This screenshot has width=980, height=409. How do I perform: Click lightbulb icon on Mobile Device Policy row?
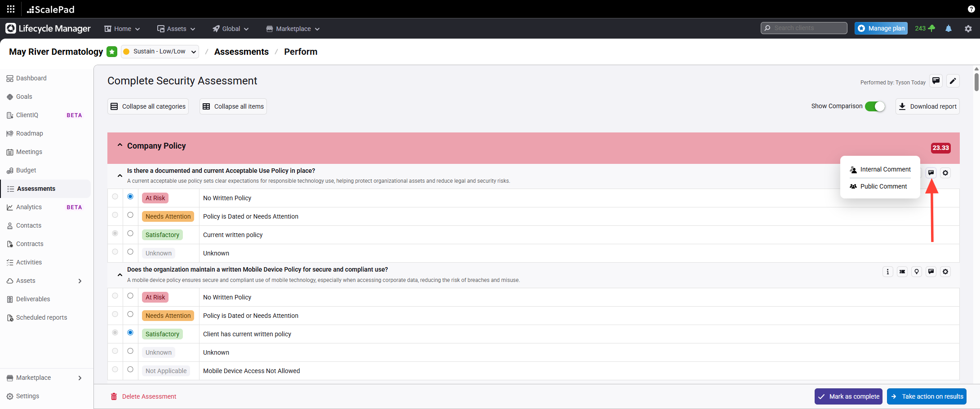tap(917, 272)
